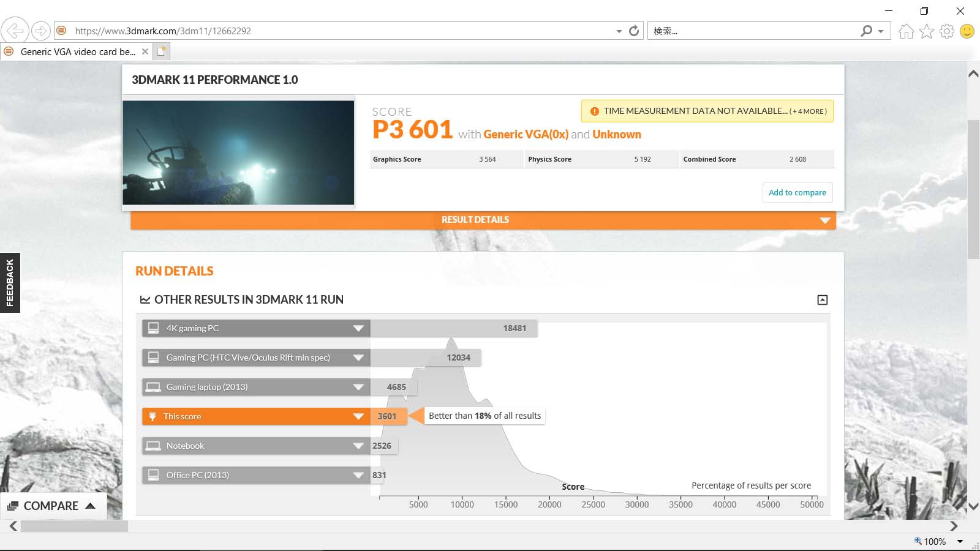
Task: Click the Office PC (2013) desktop icon
Action: click(153, 475)
